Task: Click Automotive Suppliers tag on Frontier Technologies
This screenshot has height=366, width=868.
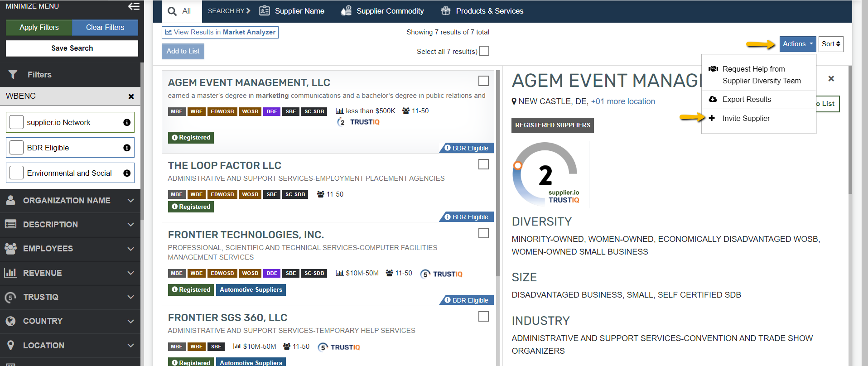Action: 251,290
